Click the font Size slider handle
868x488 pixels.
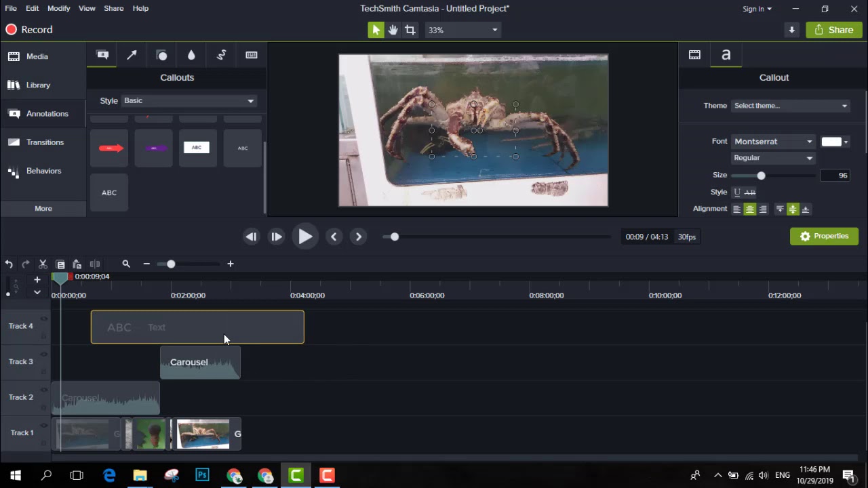[761, 176]
